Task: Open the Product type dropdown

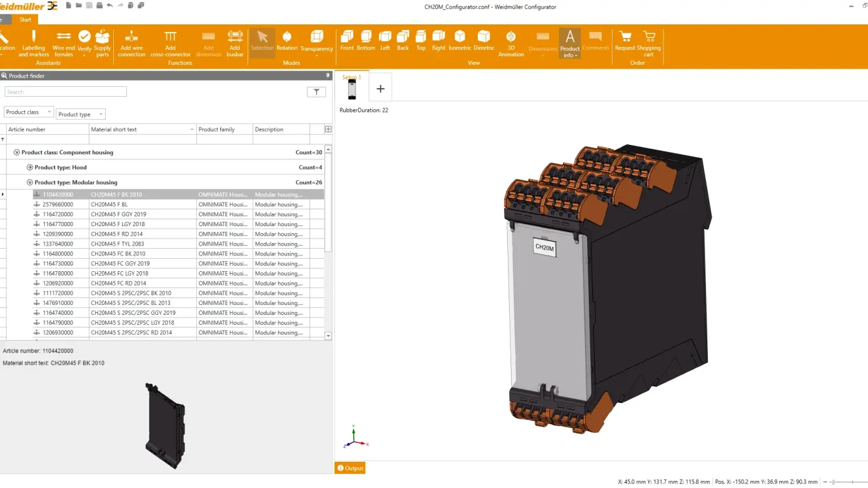Action: pos(80,114)
